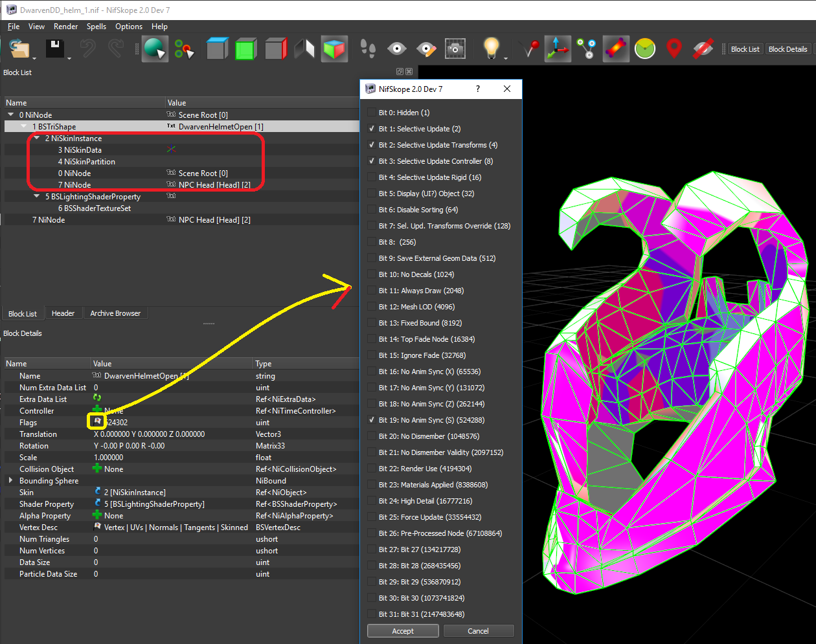Toggle the textures gradient icon

point(616,49)
